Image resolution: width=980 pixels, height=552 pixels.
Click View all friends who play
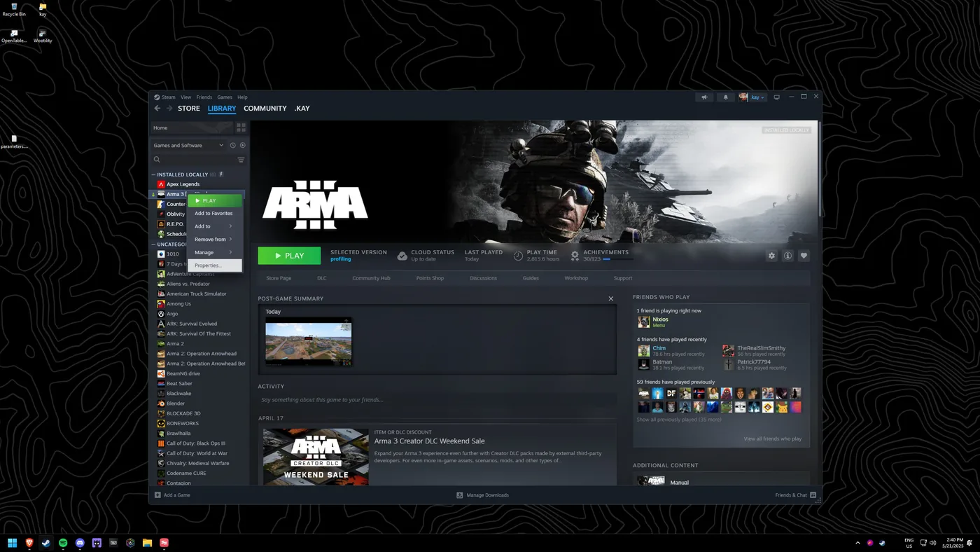point(773,439)
